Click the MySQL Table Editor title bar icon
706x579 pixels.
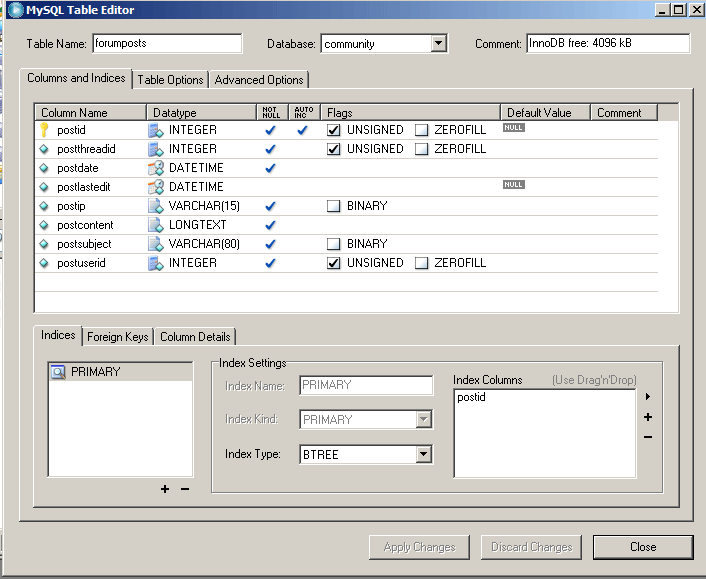15,10
